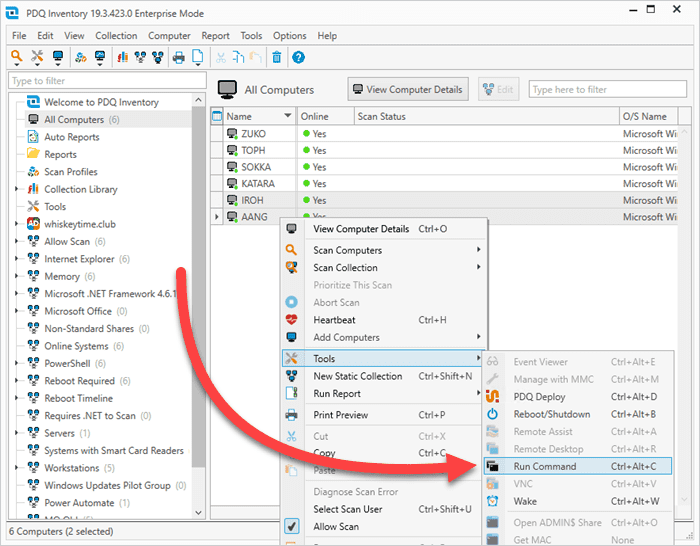Select Heartbeat in the context menu
The height and width of the screenshot is (546, 700).
(384, 320)
